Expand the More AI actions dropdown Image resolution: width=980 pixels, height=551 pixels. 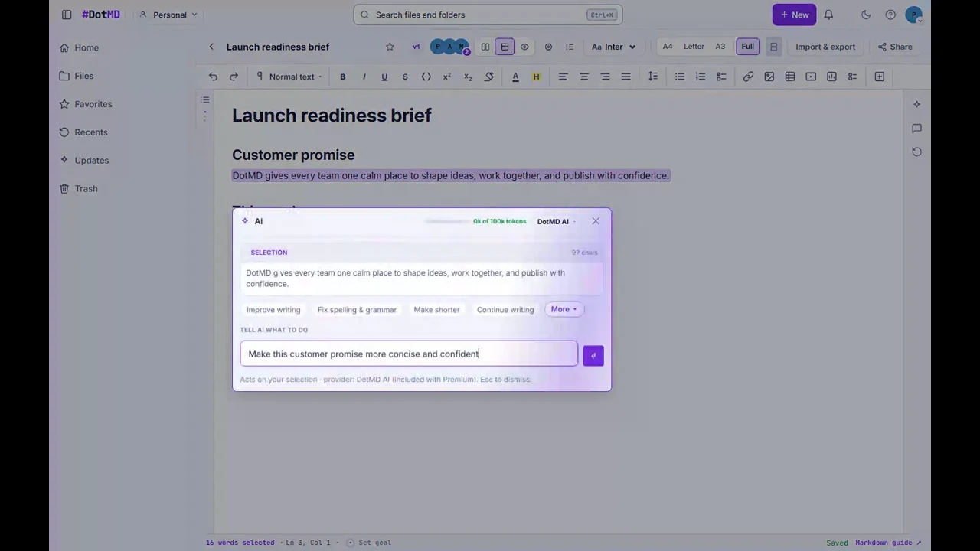563,309
